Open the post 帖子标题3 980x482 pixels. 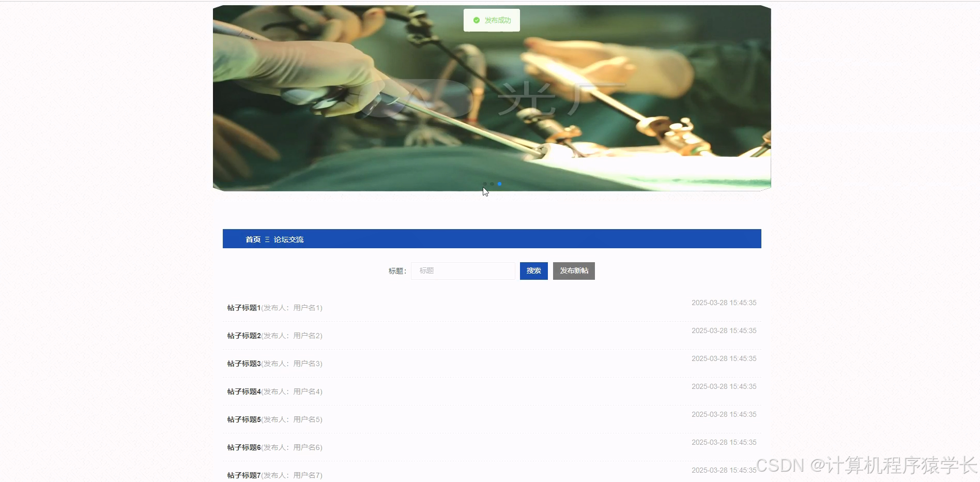click(244, 364)
